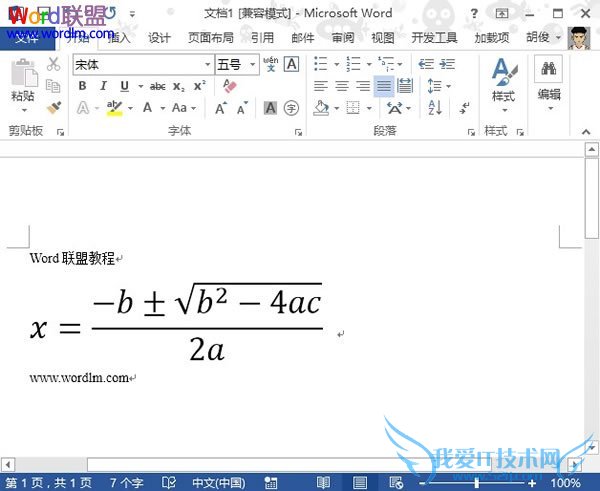Open numbered list dropdown arrow
The width and height of the screenshot is (600, 491).
tap(369, 64)
